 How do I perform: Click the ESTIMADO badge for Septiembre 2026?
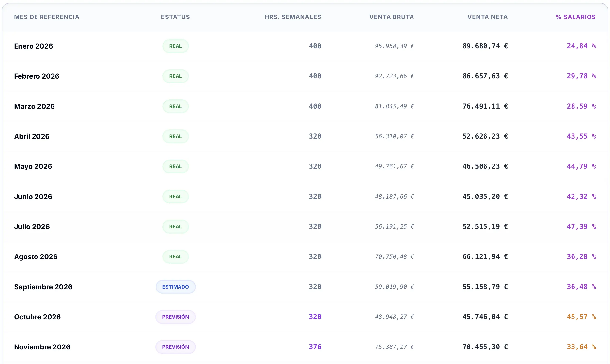(175, 287)
